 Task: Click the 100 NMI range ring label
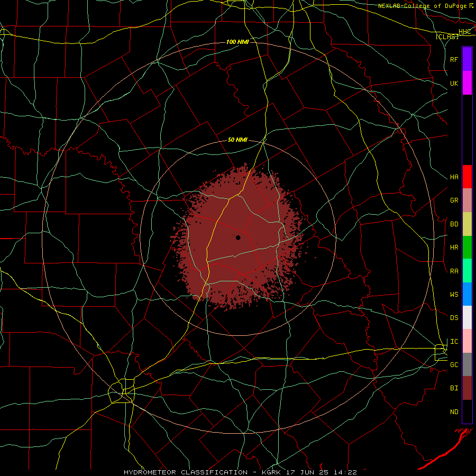237,42
